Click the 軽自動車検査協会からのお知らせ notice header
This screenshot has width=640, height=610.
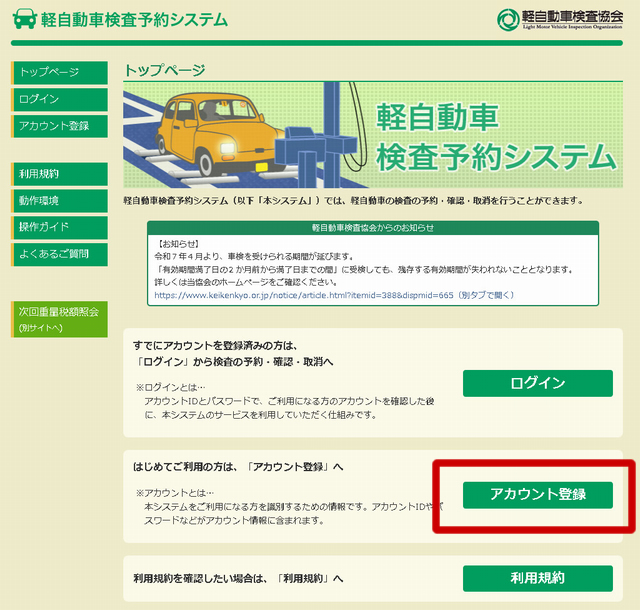(373, 228)
